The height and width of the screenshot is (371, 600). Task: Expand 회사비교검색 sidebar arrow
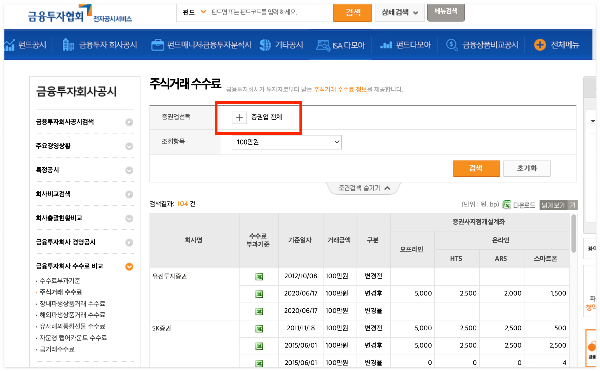pyautogui.click(x=129, y=194)
